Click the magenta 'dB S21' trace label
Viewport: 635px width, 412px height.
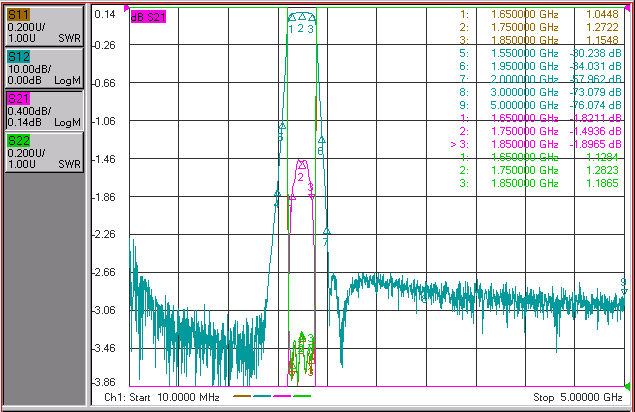148,17
